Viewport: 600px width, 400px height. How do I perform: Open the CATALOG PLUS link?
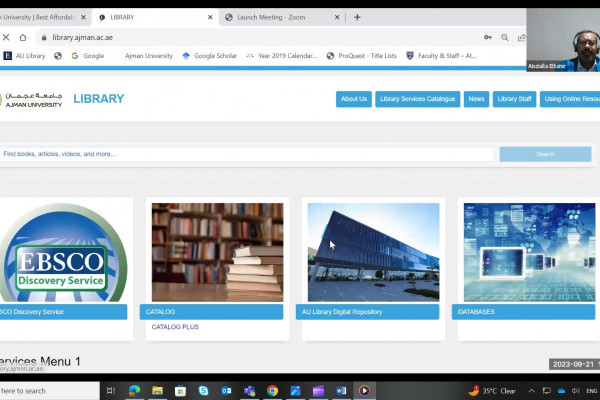click(x=175, y=327)
